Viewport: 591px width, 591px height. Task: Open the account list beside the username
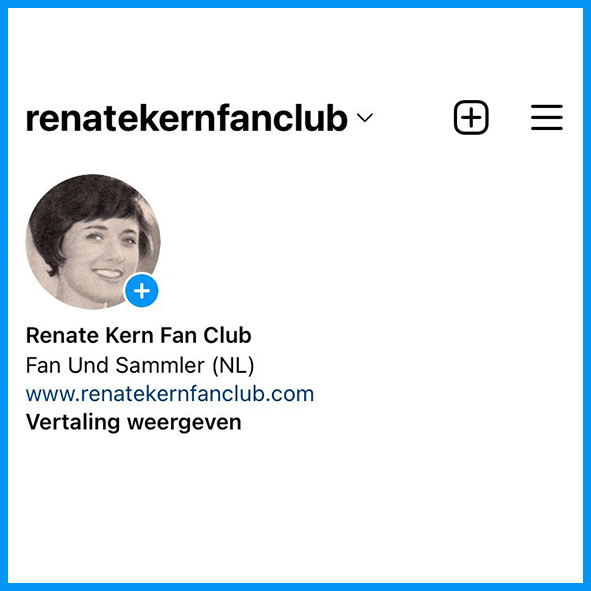click(x=364, y=118)
